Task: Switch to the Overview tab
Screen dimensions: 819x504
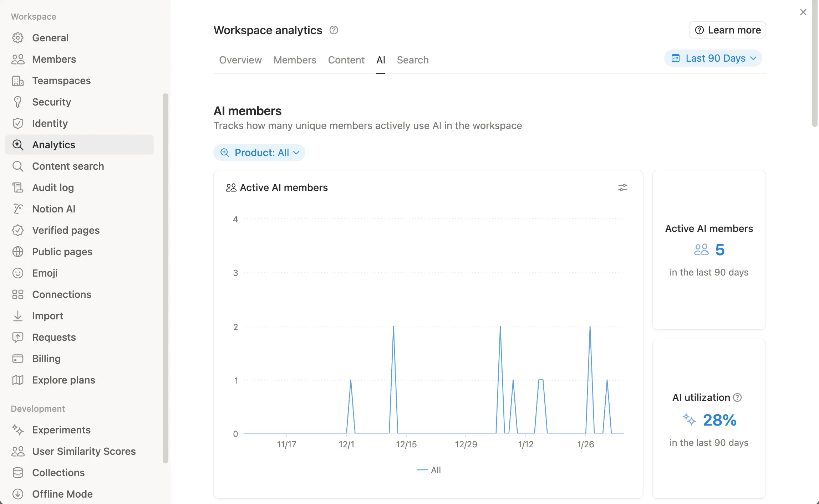Action: 240,60
